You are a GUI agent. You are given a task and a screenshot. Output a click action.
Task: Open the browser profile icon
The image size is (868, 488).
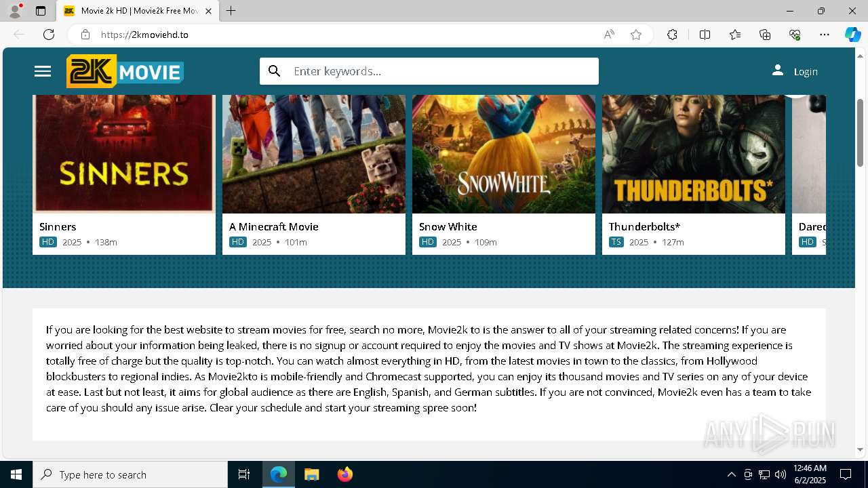15,11
